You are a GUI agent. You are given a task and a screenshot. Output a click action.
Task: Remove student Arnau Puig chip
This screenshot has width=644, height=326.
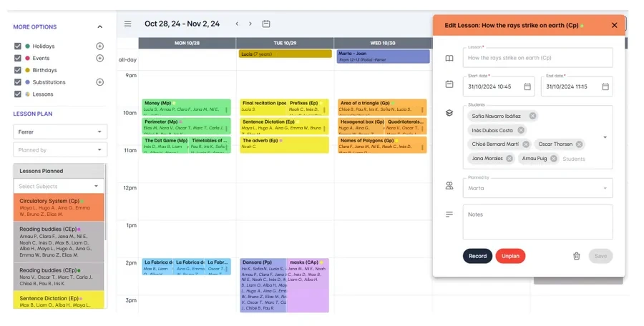[x=554, y=159]
